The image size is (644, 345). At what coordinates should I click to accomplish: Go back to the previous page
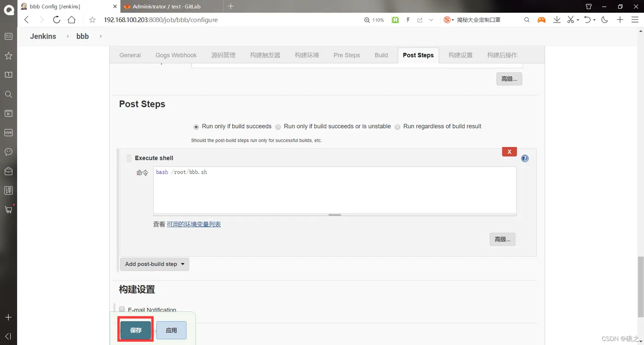click(x=26, y=20)
